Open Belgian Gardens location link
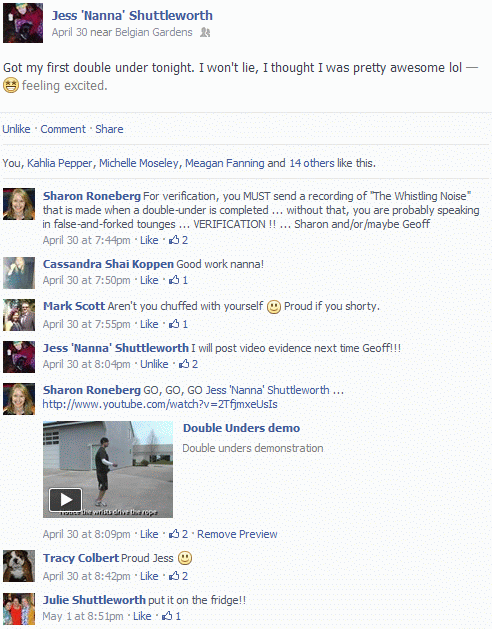This screenshot has height=629, width=492. 154,32
